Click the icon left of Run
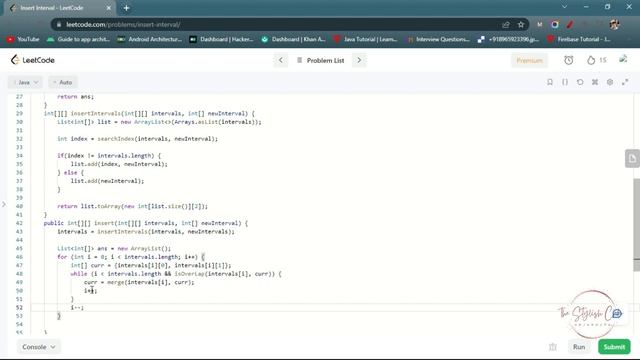Screen dimensions: 640x360 553,347
